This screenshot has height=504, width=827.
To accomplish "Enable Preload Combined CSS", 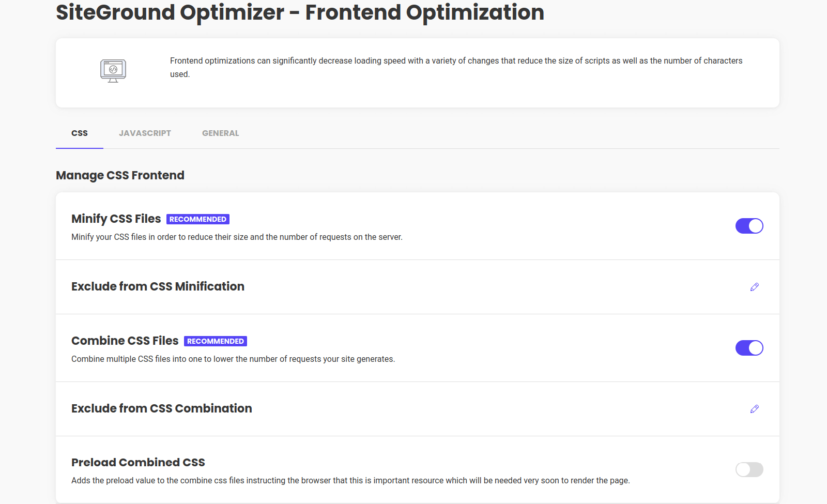I will (749, 469).
